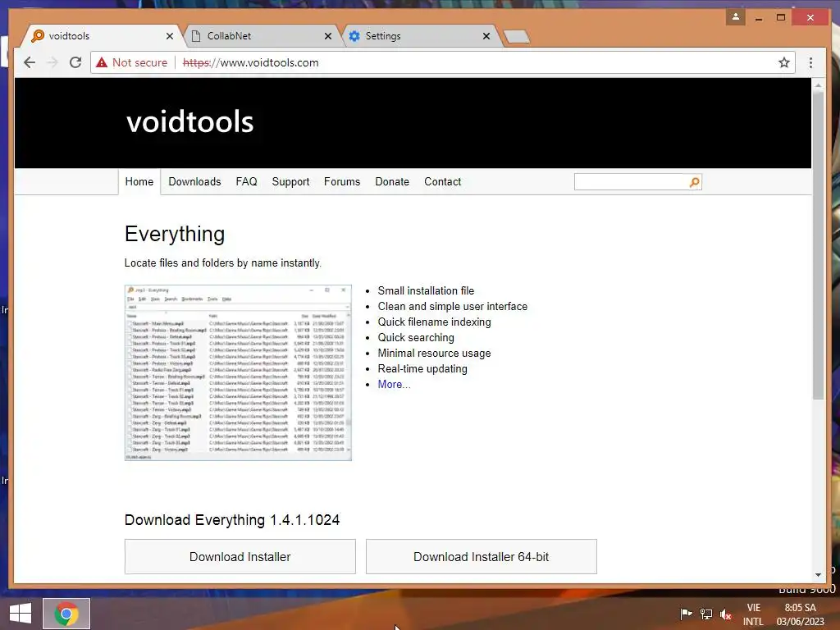Click the network tray icon
Viewport: 840px width, 630px height.
pyautogui.click(x=706, y=614)
